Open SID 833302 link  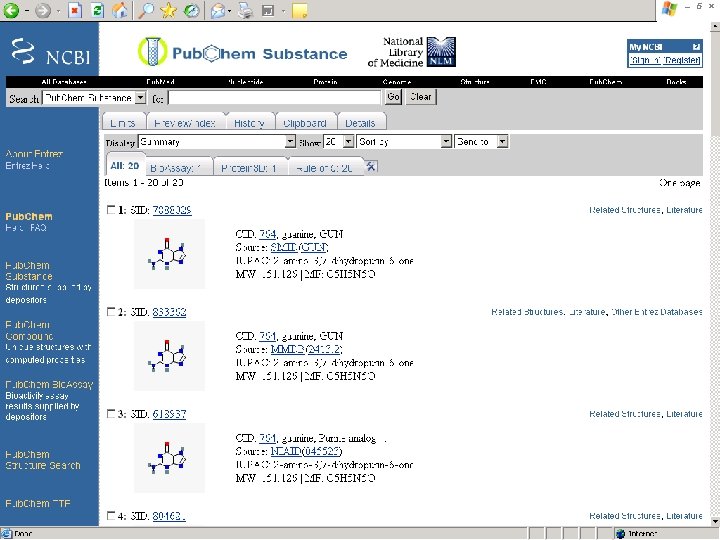(x=169, y=312)
